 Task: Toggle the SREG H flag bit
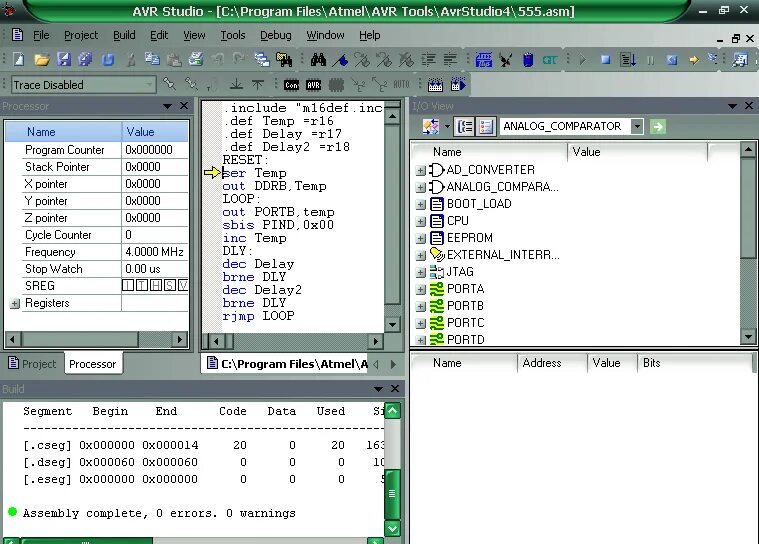click(156, 286)
